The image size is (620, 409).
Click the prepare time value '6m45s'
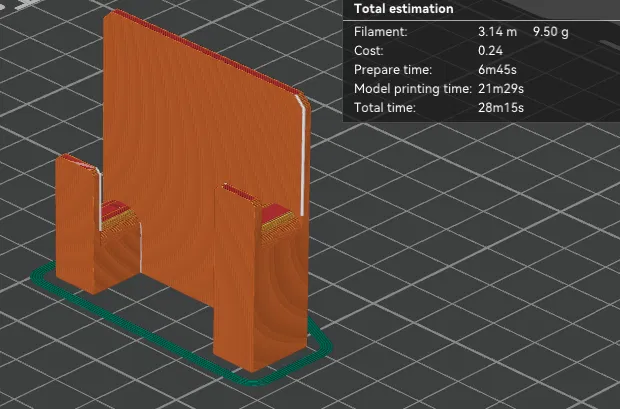tap(497, 70)
